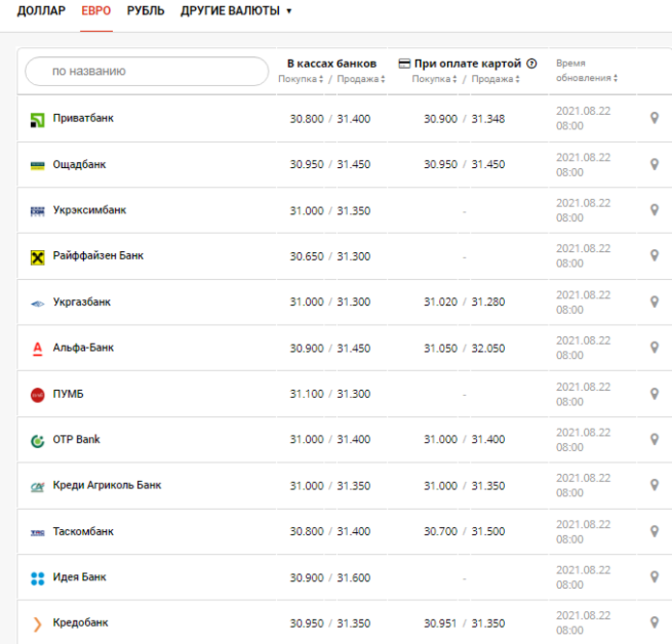Click the Укргазбанк logo icon
This screenshot has width=672, height=644.
click(x=38, y=304)
